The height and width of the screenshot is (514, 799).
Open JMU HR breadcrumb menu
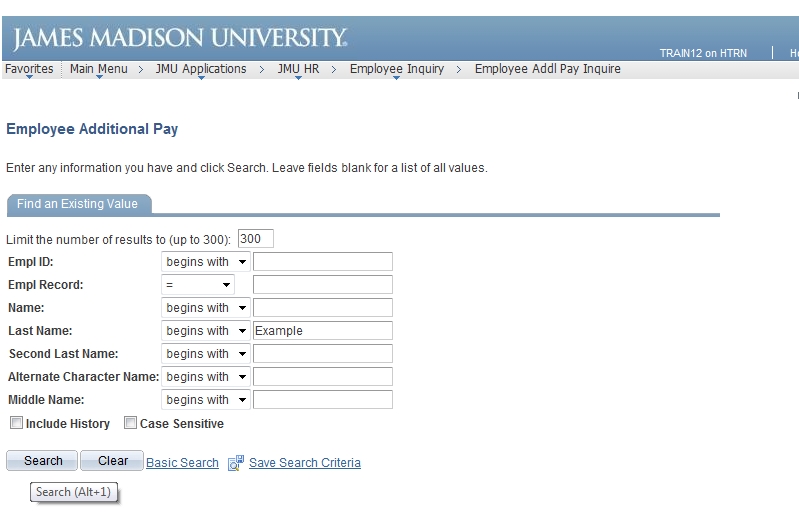click(298, 69)
